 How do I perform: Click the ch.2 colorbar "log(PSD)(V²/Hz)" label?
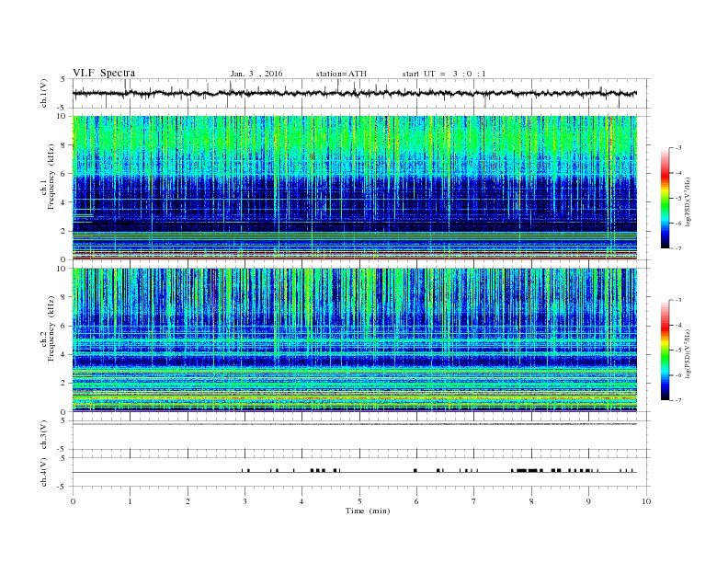[x=688, y=352]
